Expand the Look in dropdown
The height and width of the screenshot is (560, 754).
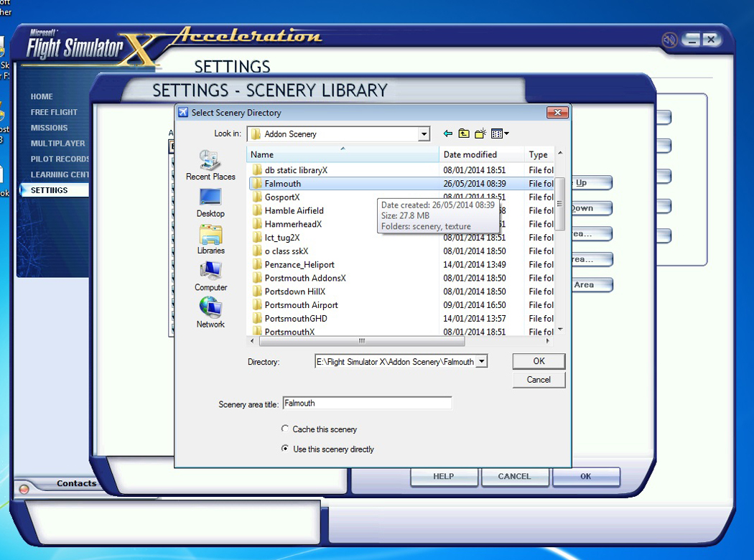click(424, 134)
